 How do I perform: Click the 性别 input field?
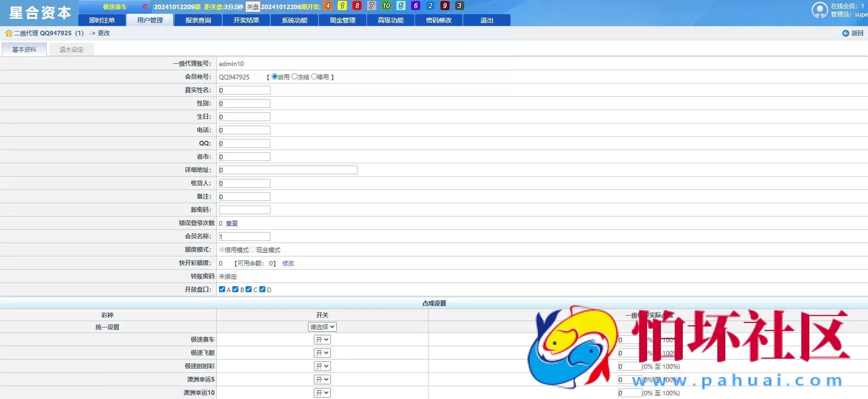pos(245,104)
